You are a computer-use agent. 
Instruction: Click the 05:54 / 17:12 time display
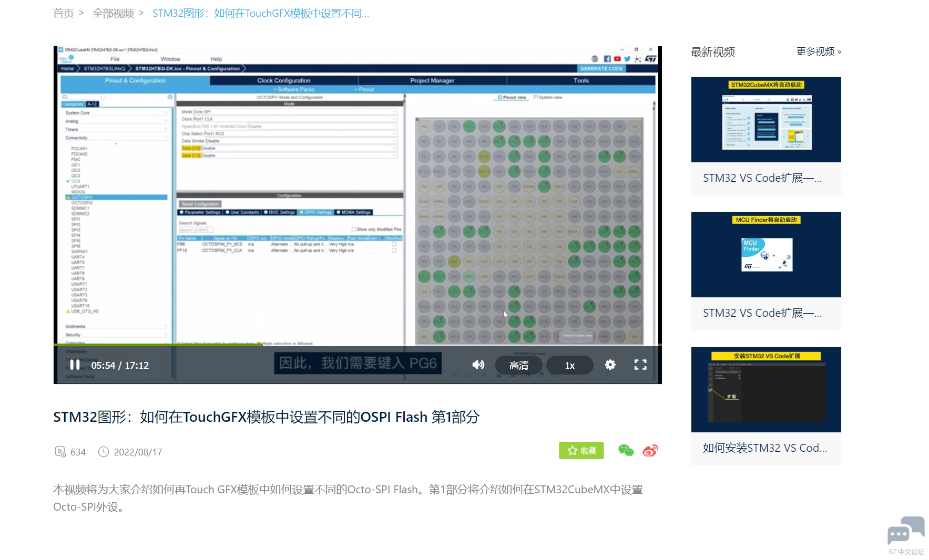pyautogui.click(x=120, y=365)
